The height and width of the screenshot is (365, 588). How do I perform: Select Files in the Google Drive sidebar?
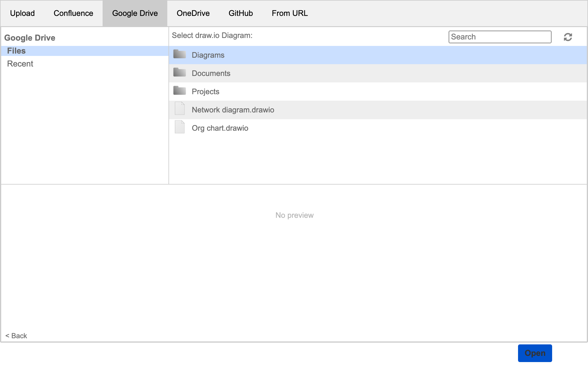point(85,51)
